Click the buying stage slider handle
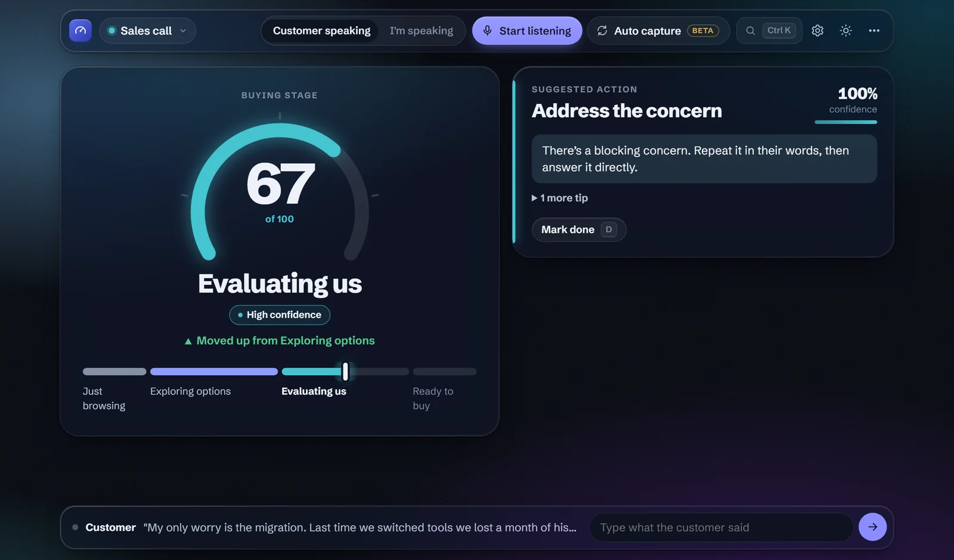Image resolution: width=954 pixels, height=560 pixels. click(x=345, y=372)
